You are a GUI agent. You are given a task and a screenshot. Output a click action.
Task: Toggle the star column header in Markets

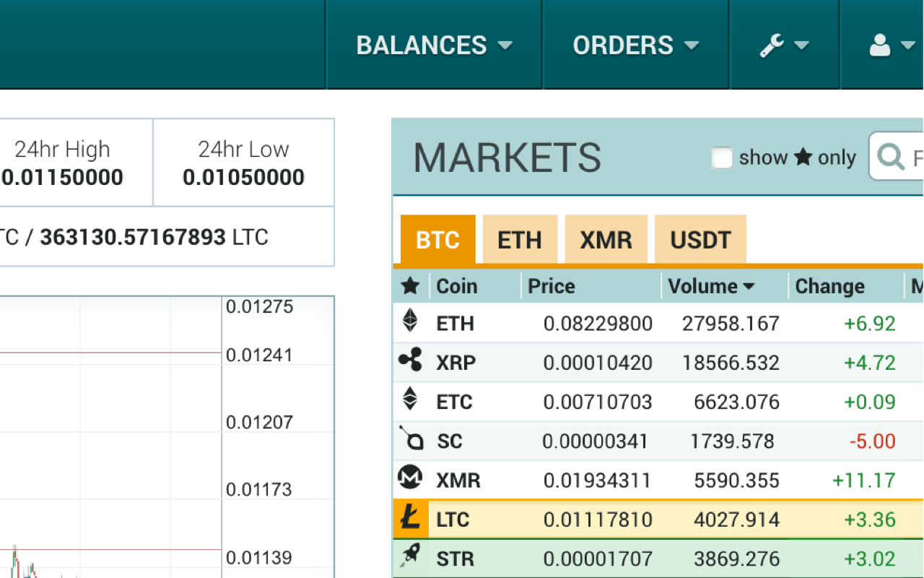click(411, 286)
